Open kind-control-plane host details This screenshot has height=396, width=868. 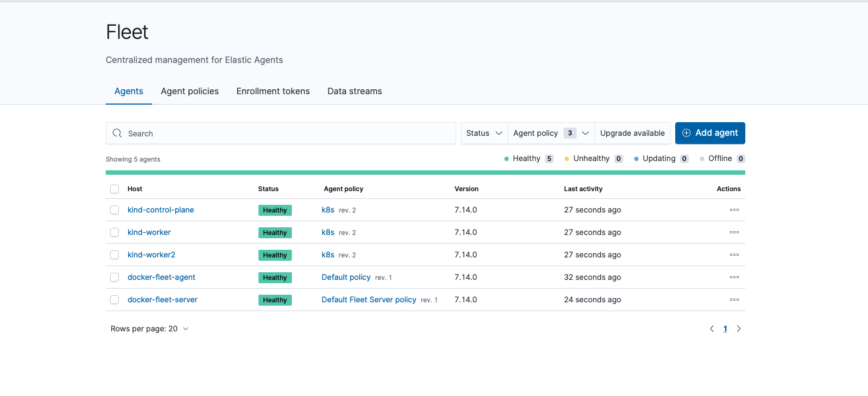pos(161,210)
